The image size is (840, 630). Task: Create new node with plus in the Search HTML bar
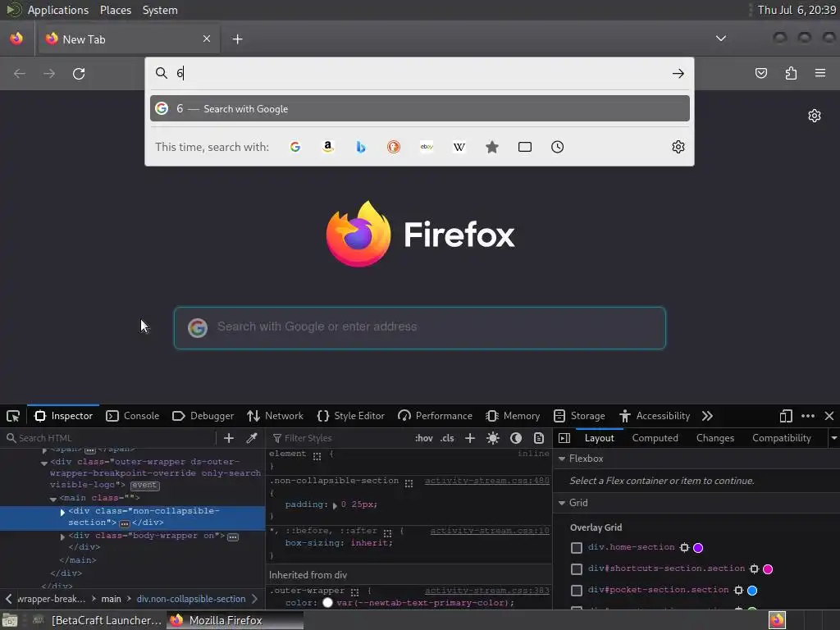(229, 438)
